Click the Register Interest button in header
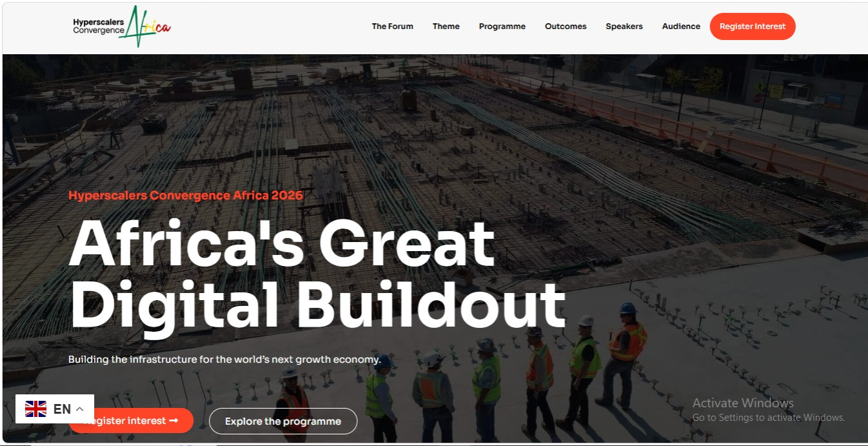Screen dimensions: 868x446 [753, 26]
